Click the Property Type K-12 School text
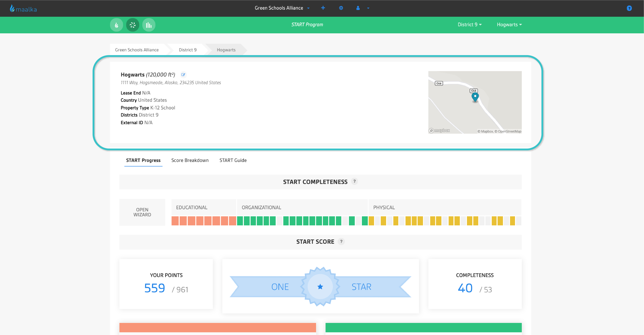 [x=148, y=108]
